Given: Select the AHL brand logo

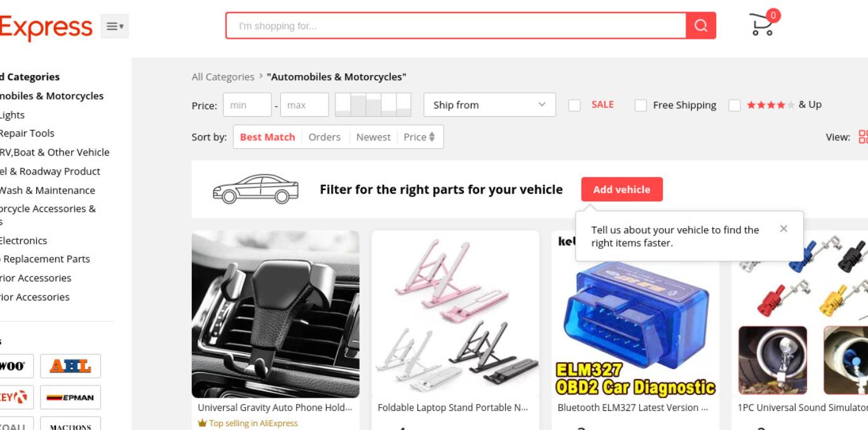Looking at the screenshot, I should tap(71, 366).
